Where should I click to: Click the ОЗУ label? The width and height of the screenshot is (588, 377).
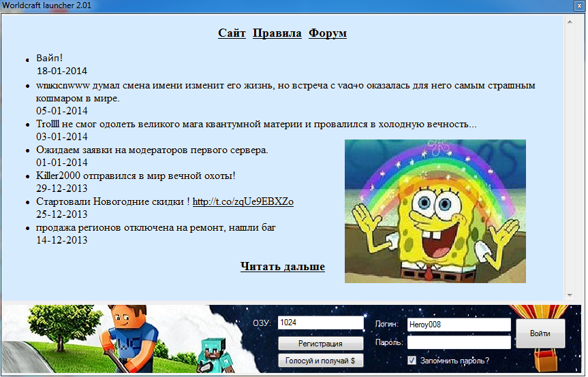coord(262,323)
